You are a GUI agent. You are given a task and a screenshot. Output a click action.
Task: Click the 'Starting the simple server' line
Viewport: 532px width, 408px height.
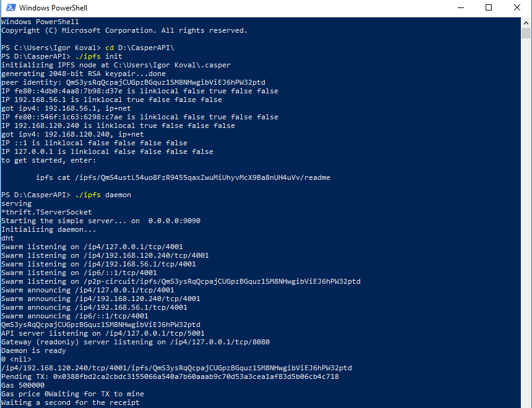pos(101,221)
